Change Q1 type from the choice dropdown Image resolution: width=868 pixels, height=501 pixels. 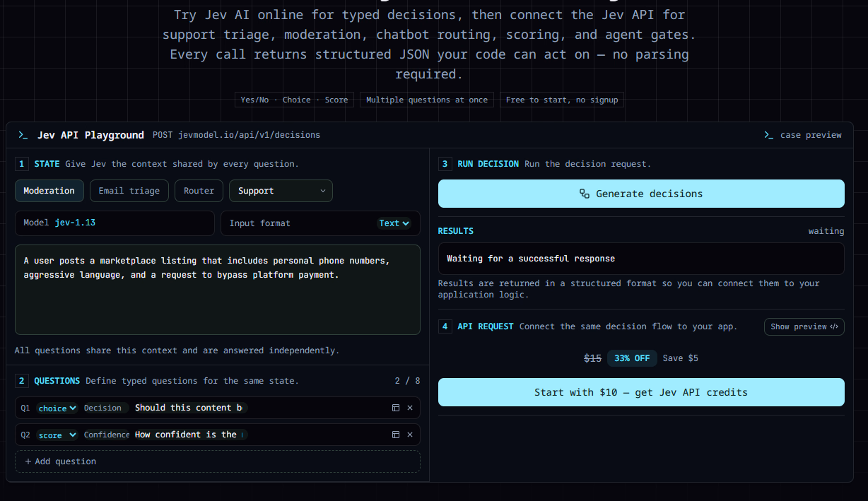tap(57, 408)
